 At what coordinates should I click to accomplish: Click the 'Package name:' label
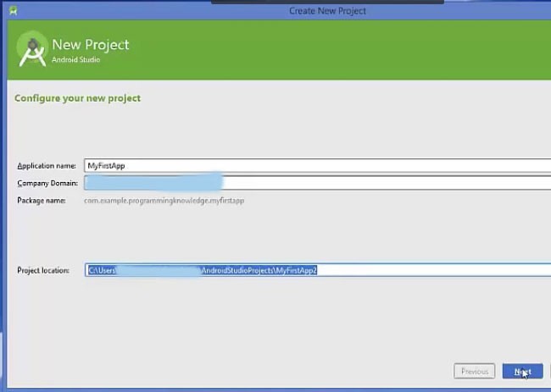pyautogui.click(x=42, y=201)
